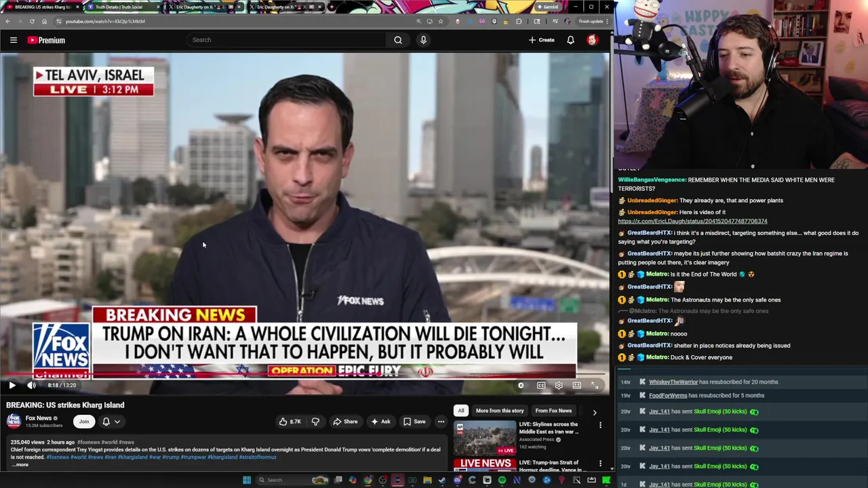The height and width of the screenshot is (488, 868).
Task: Seek on the red video progress bar
Action: click(x=305, y=375)
